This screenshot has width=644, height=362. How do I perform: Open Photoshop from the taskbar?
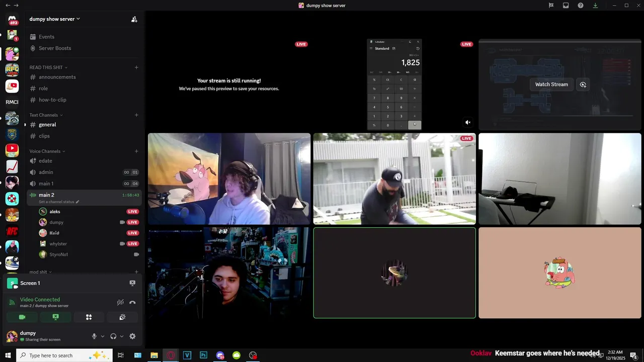pos(203,355)
